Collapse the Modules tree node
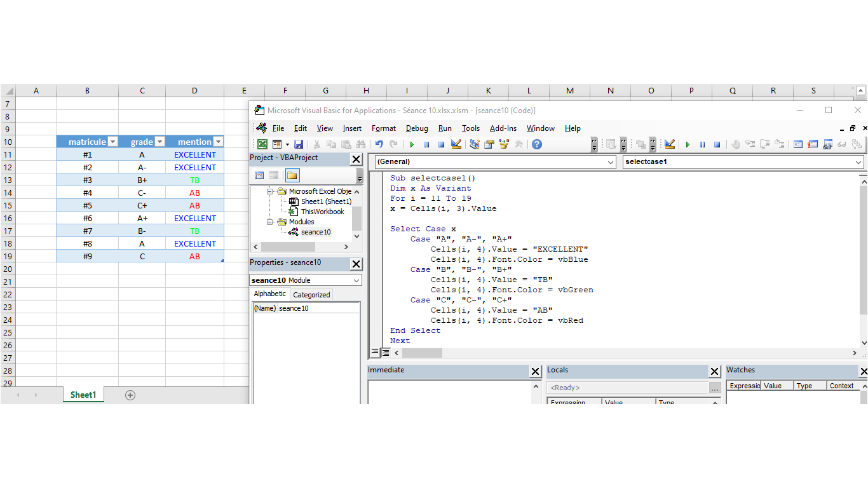868x488 pixels. coord(269,222)
